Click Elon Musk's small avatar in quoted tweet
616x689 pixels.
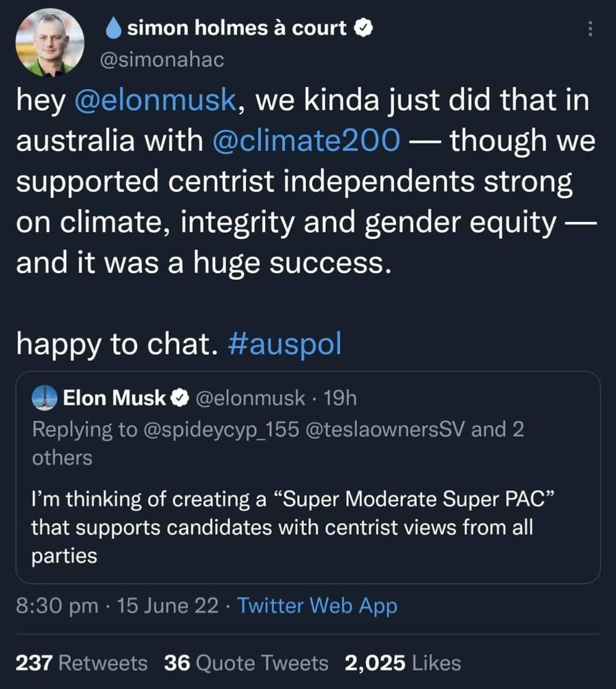point(45,398)
